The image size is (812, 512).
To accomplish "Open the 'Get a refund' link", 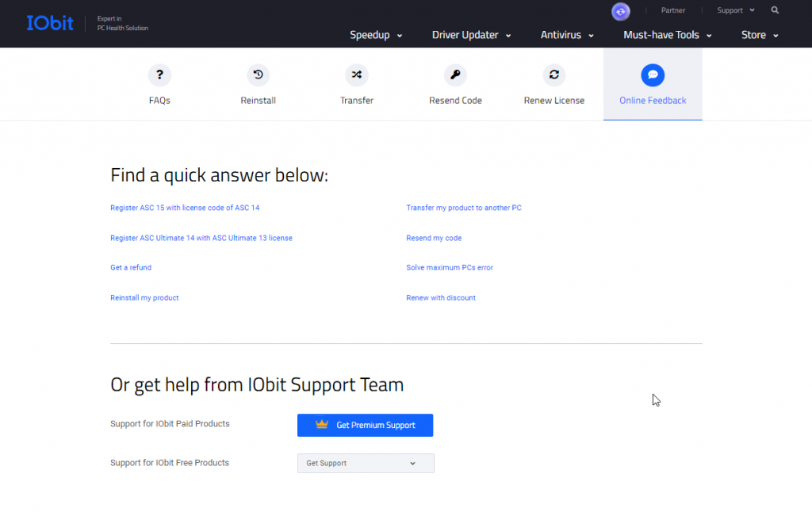I will [x=131, y=268].
